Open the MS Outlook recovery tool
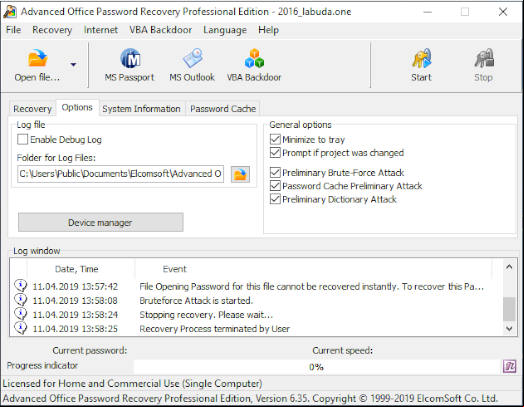This screenshot has width=524, height=407. [x=193, y=59]
